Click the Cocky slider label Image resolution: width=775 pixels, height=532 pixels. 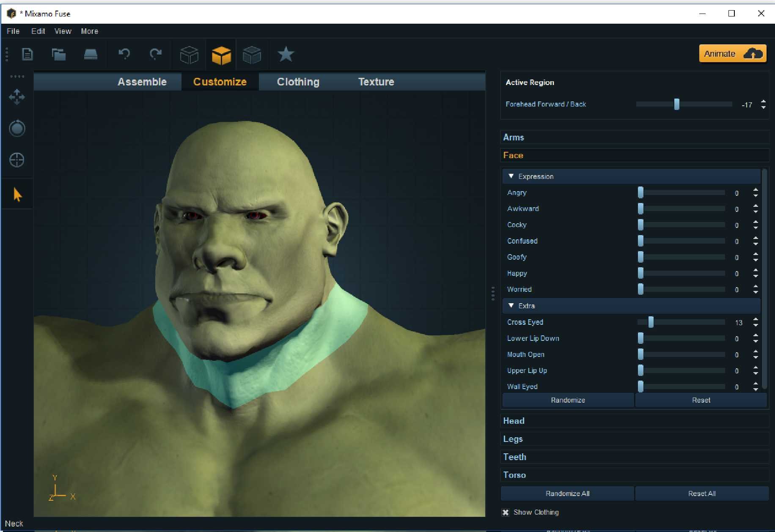[x=517, y=225]
